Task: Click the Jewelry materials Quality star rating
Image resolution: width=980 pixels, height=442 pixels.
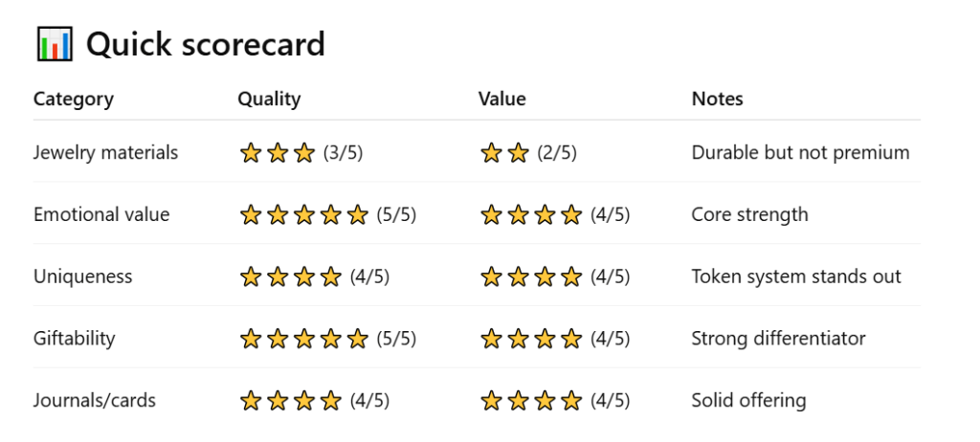Action: click(x=278, y=153)
